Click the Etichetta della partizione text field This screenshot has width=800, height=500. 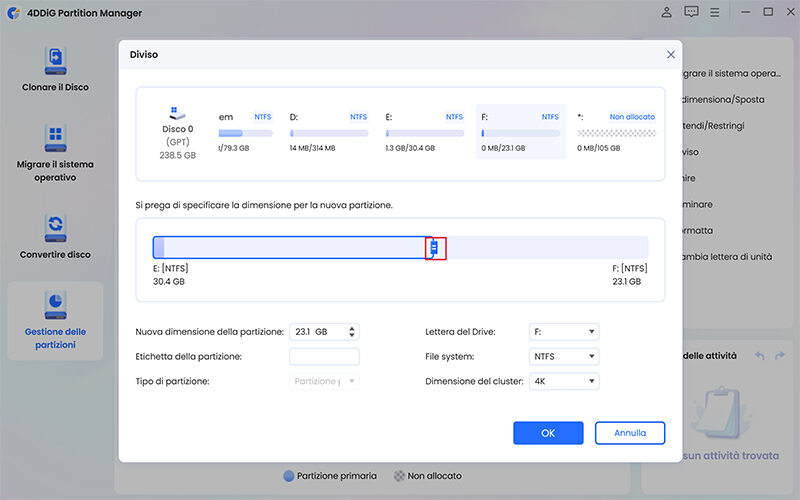[x=324, y=356]
